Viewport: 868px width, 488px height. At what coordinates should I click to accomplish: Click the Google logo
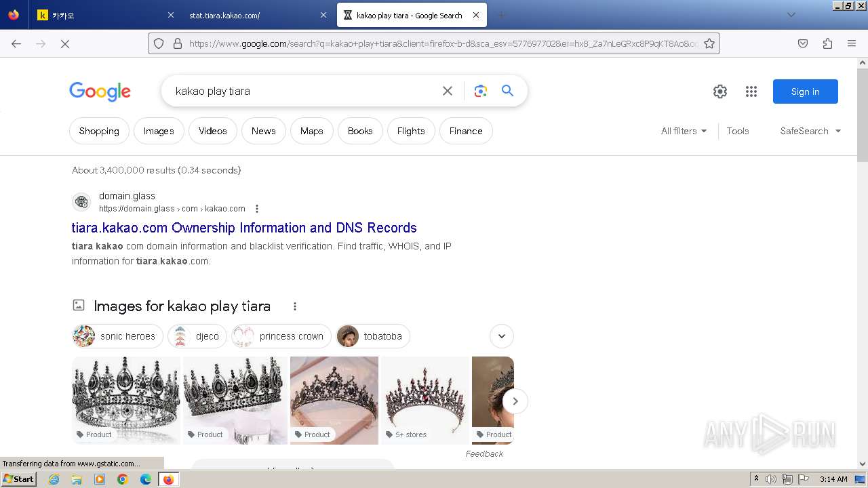coord(100,91)
